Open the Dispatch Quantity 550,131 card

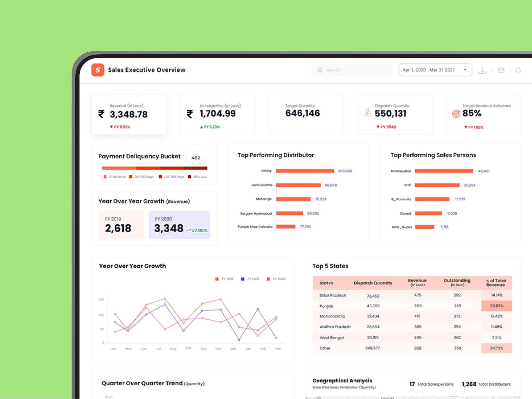(395, 115)
